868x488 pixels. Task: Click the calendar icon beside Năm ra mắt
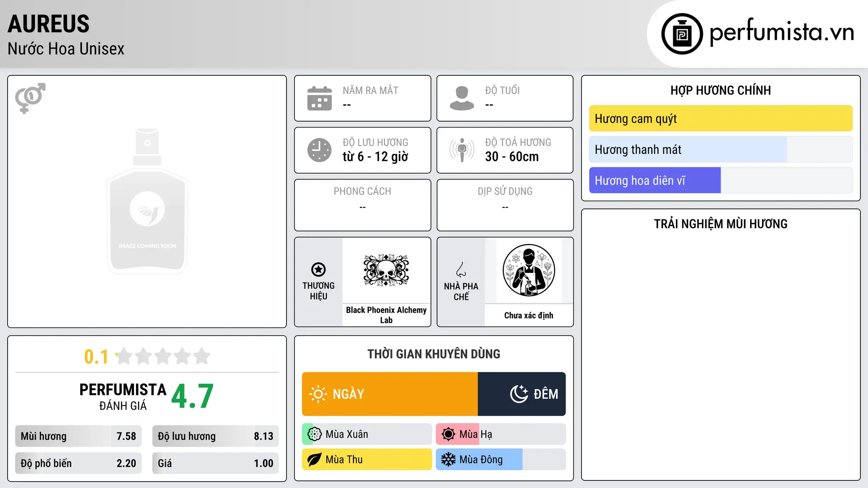pos(320,98)
